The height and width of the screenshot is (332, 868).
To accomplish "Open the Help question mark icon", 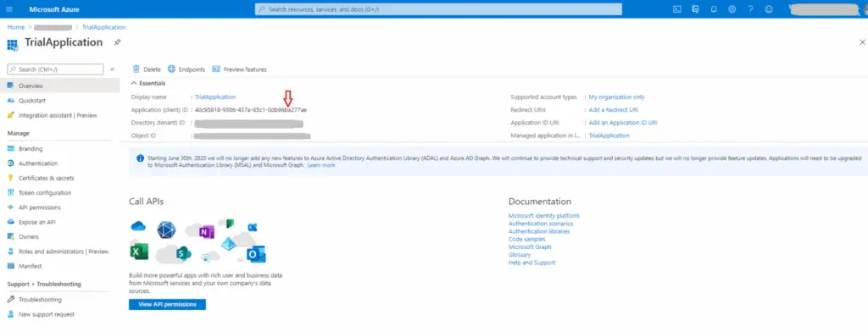I will 751,9.
